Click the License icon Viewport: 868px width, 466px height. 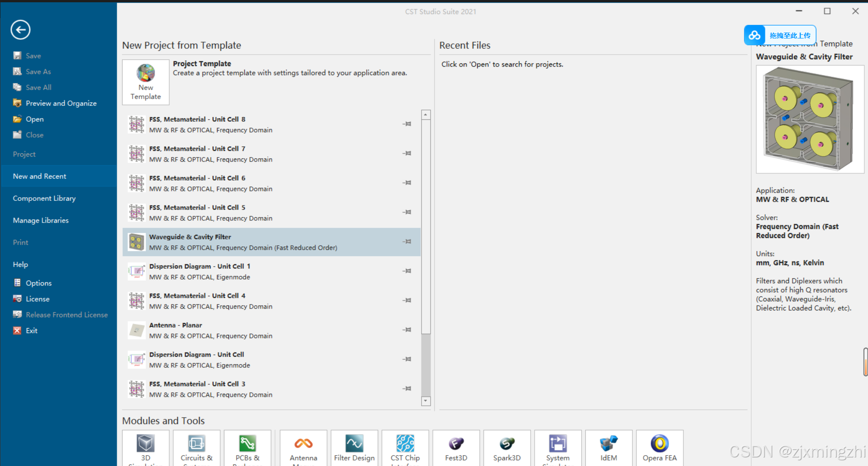(x=17, y=299)
